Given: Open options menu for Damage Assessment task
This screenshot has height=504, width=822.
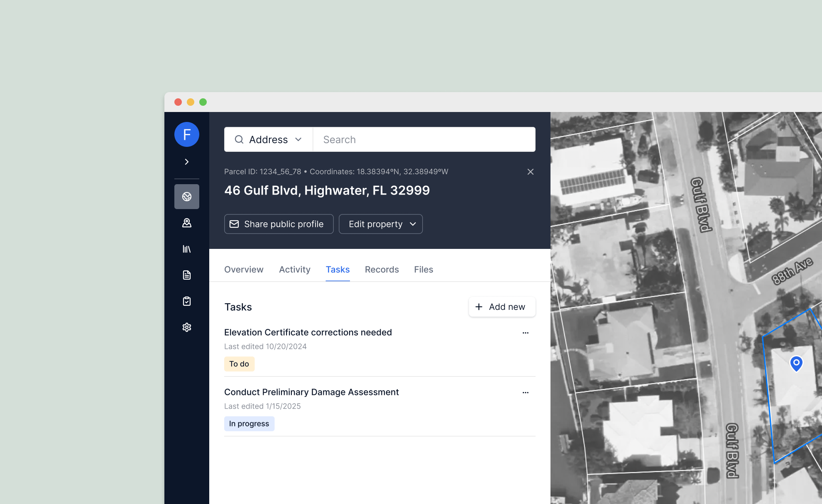Looking at the screenshot, I should (525, 392).
